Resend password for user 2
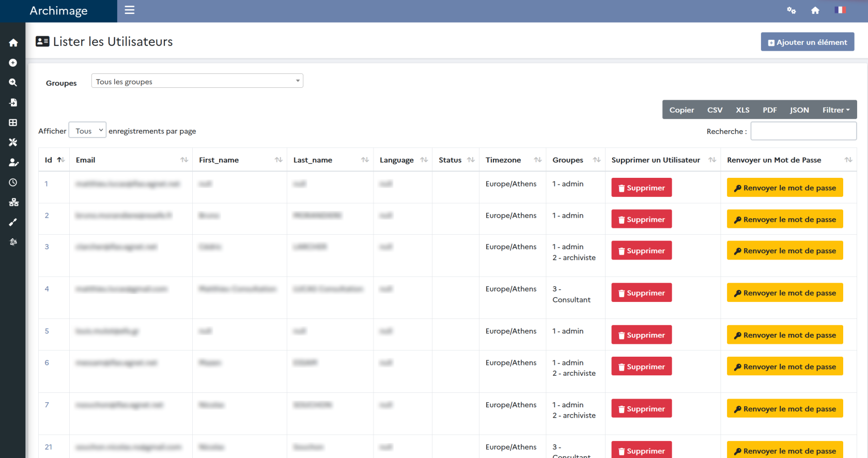This screenshot has height=458, width=868. 785,219
